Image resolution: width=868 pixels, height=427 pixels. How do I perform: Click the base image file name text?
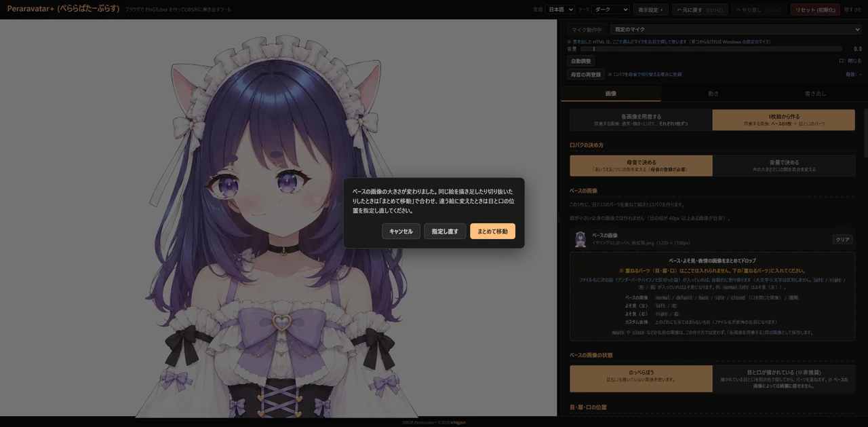(641, 242)
